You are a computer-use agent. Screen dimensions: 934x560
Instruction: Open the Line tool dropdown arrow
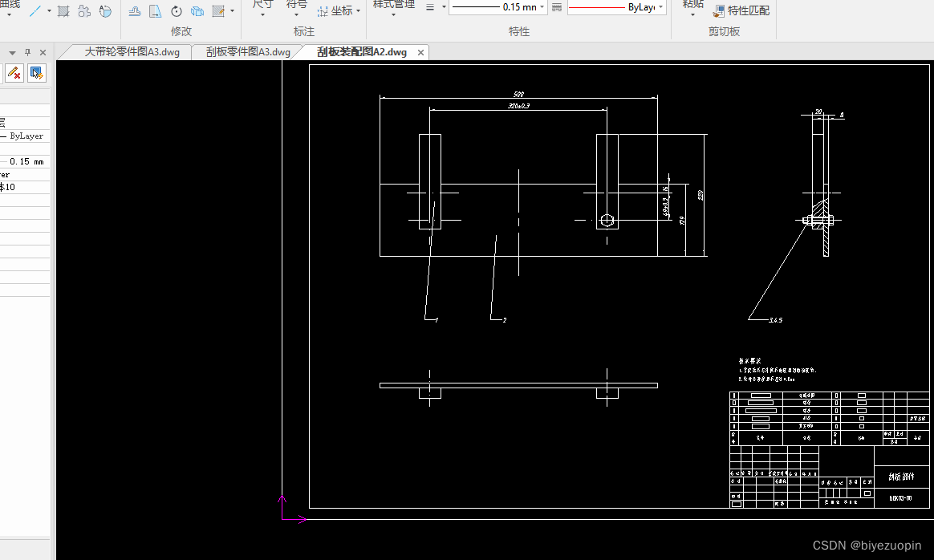[x=49, y=10]
